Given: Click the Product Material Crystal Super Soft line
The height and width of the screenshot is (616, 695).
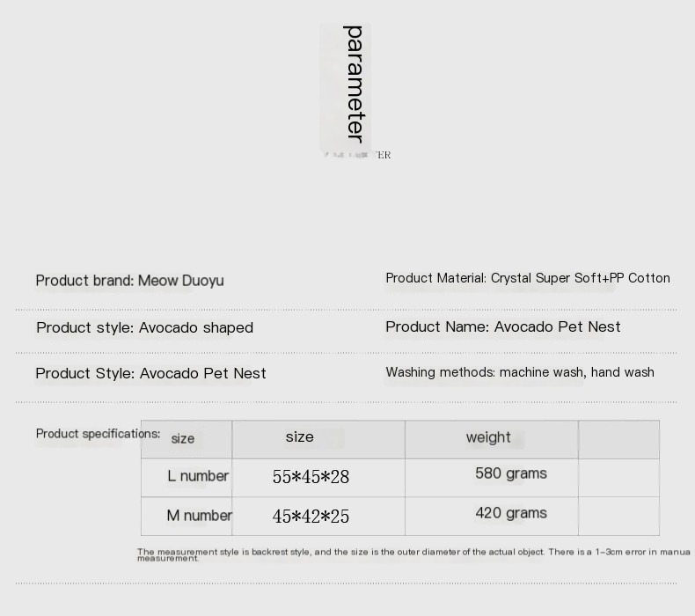Looking at the screenshot, I should coord(527,278).
